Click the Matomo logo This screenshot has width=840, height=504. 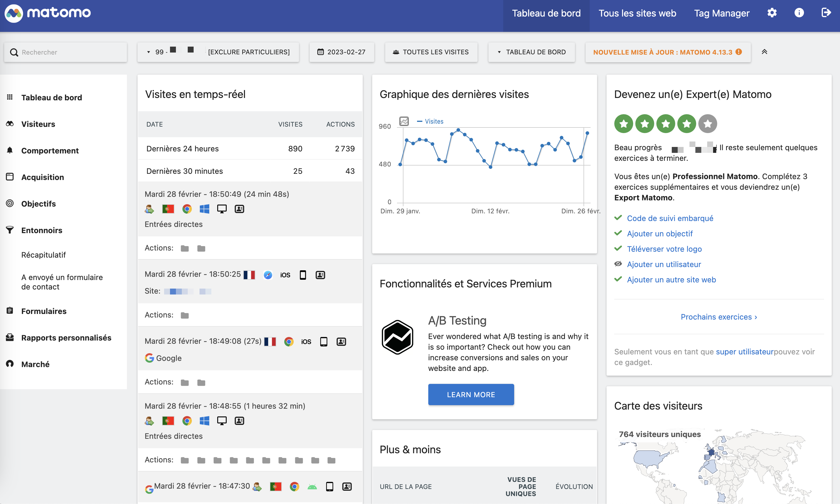tap(48, 13)
